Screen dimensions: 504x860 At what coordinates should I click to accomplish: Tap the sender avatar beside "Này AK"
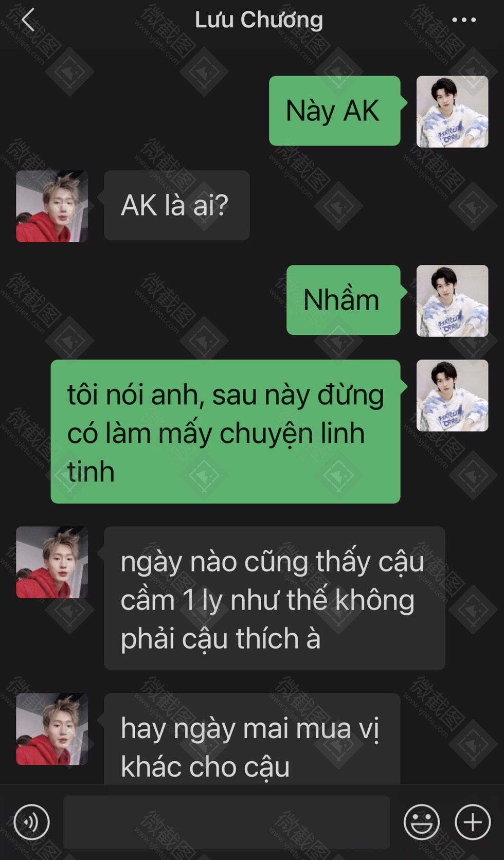[452, 112]
